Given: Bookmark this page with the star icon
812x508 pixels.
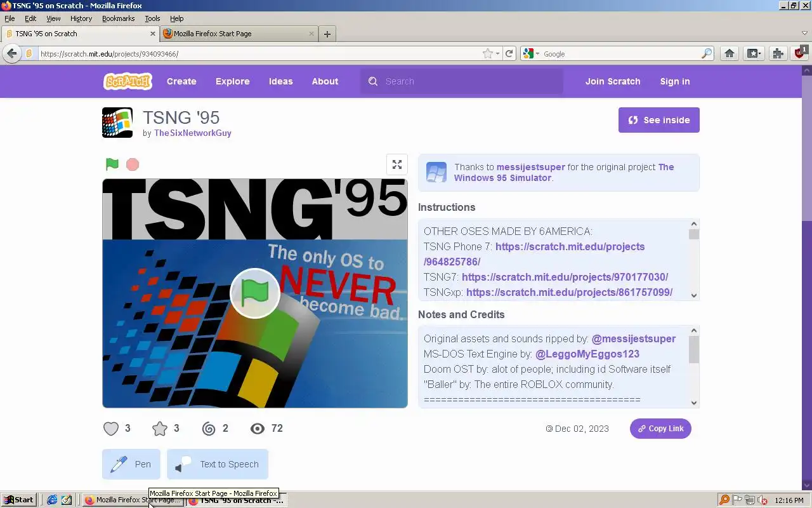Looking at the screenshot, I should click(x=487, y=54).
